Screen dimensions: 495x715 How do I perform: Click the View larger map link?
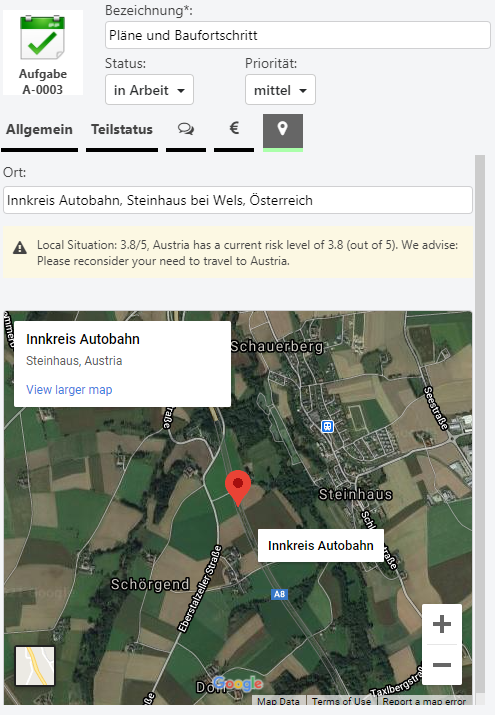[x=69, y=390]
